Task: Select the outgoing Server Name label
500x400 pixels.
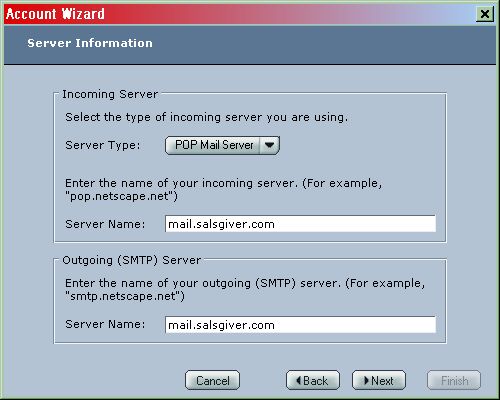Action: click(x=105, y=324)
